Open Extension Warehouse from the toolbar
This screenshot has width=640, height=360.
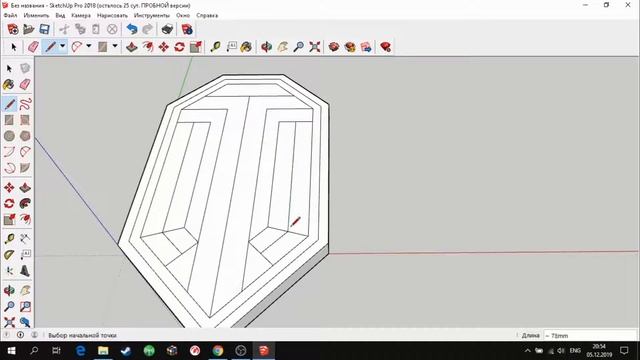(x=350, y=47)
